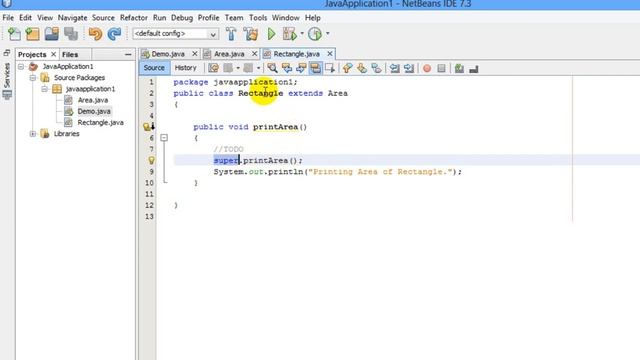Screen dimensions: 640x360
Task: Open the Refactor menu
Action: coord(133,18)
